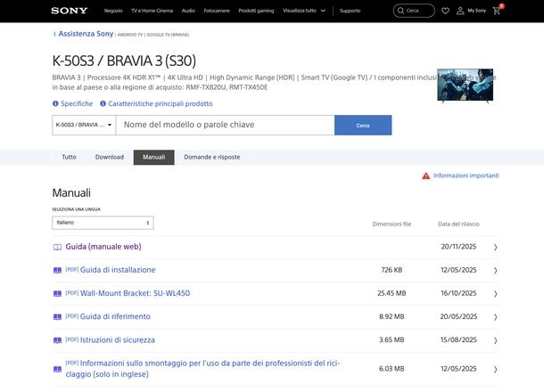This screenshot has width=544, height=392.
Task: Open the K-50S3 / BRAVIA model selector
Action: (84, 125)
